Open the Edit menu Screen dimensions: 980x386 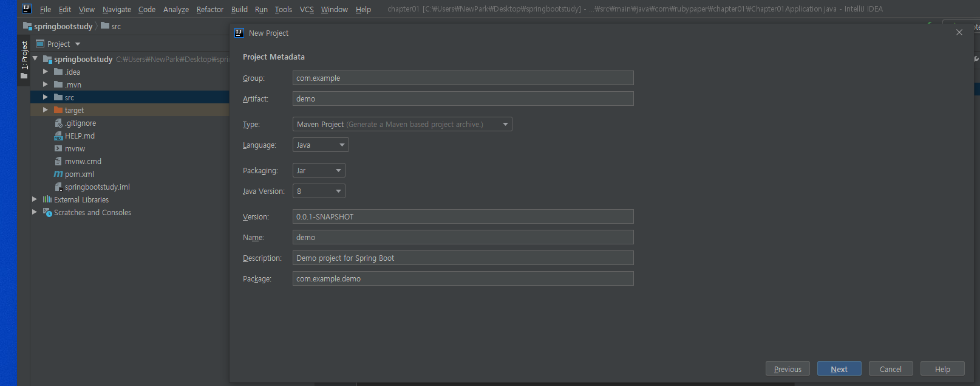[x=65, y=9]
